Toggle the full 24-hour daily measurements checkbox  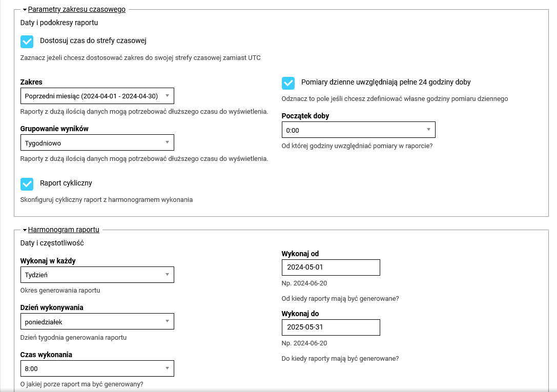pyautogui.click(x=288, y=83)
